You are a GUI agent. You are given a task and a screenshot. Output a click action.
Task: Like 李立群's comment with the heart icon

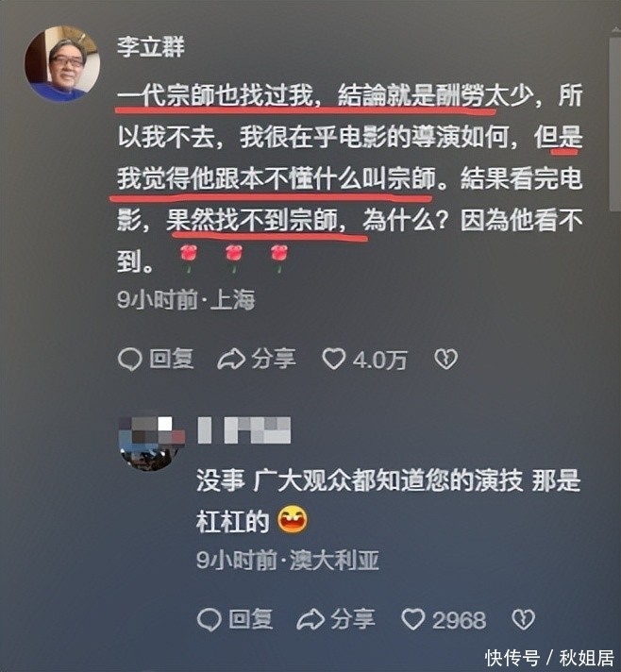click(334, 359)
